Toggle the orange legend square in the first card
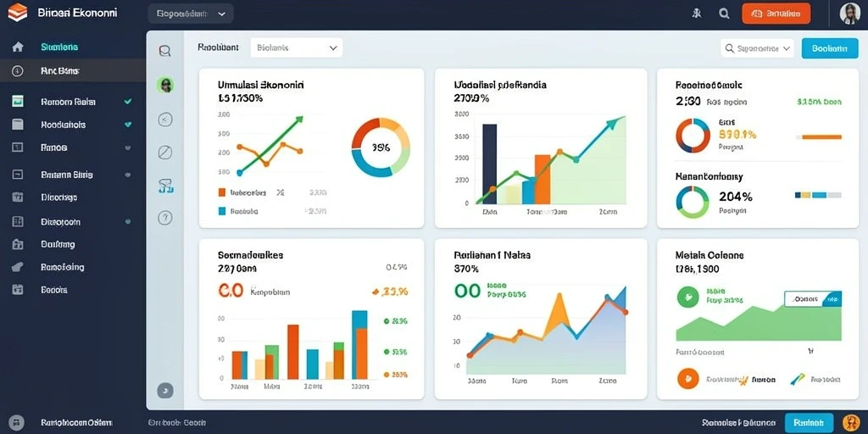 (222, 192)
